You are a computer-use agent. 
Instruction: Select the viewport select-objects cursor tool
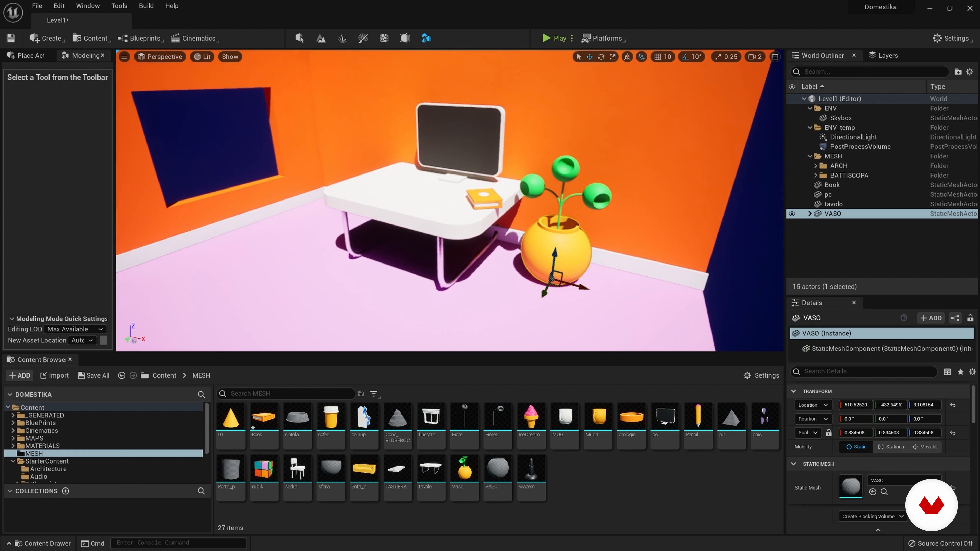pyautogui.click(x=579, y=57)
